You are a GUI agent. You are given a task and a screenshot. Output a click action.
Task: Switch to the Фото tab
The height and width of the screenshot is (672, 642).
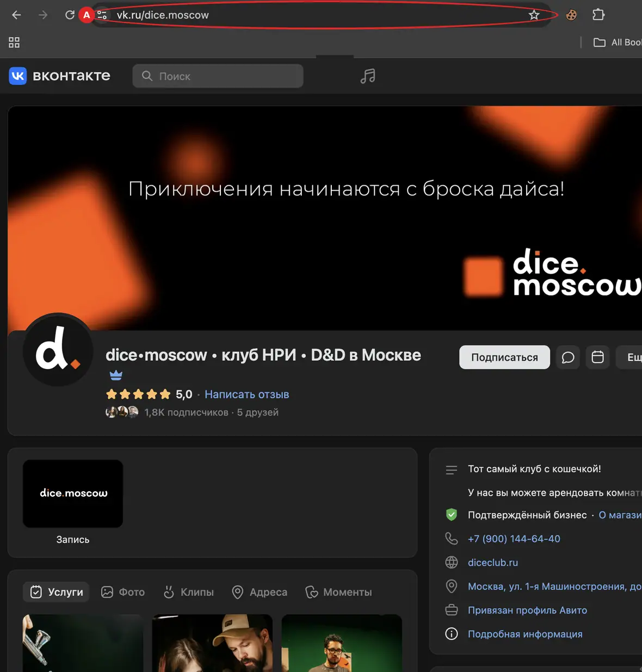123,592
